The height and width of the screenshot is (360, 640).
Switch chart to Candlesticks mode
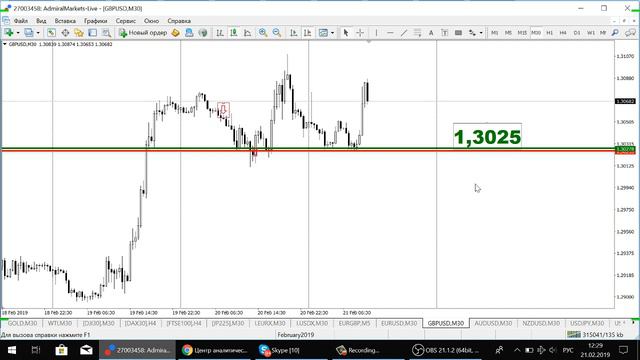point(234,33)
